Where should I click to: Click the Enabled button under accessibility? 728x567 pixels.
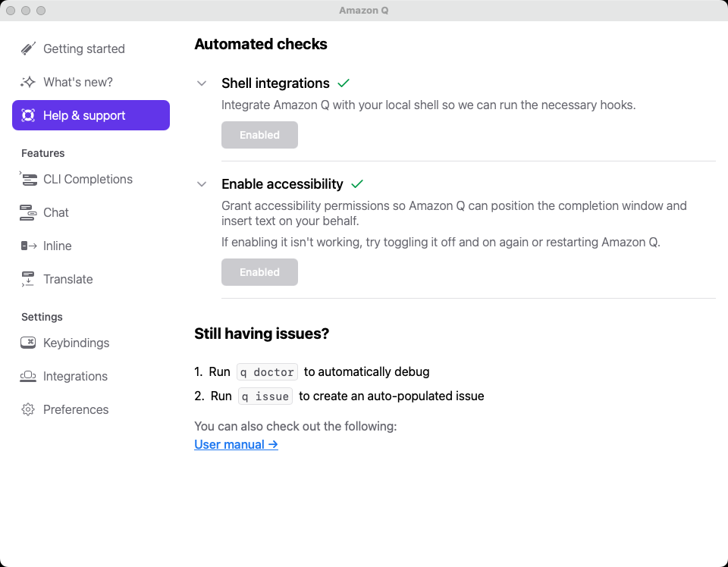[259, 272]
